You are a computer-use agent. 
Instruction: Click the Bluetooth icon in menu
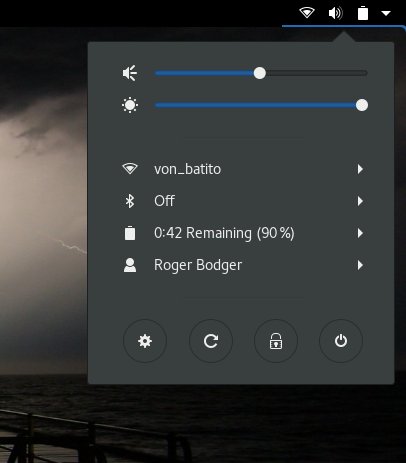coord(130,201)
